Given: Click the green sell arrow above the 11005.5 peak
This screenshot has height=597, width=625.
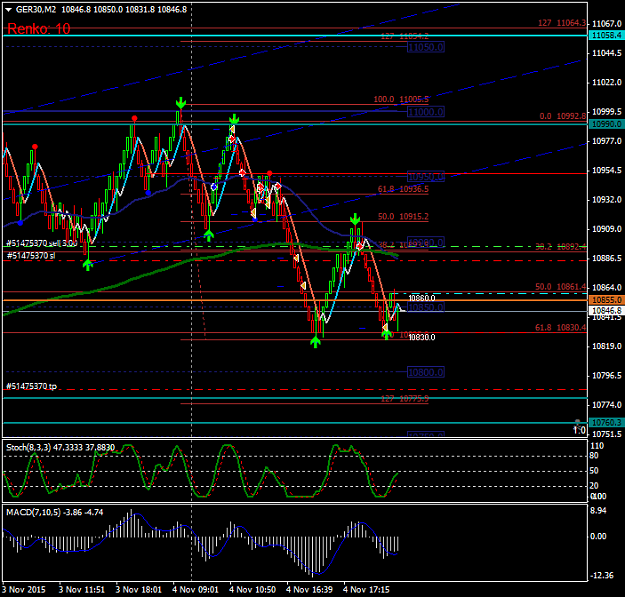Looking at the screenshot, I should [x=181, y=103].
